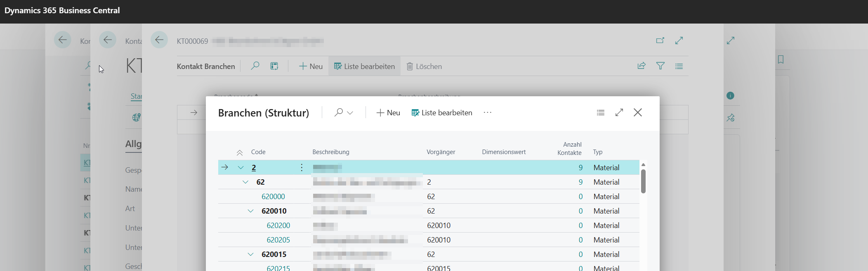This screenshot has width=868, height=271.
Task: Expand the Branchen dialog to full screen
Action: tap(619, 112)
